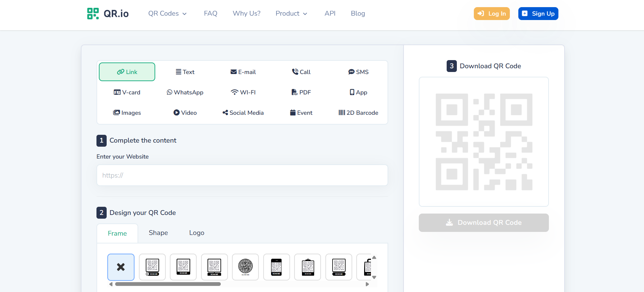Screen dimensions: 644x292
Task: Choose the Event QR code type
Action: pyautogui.click(x=301, y=113)
